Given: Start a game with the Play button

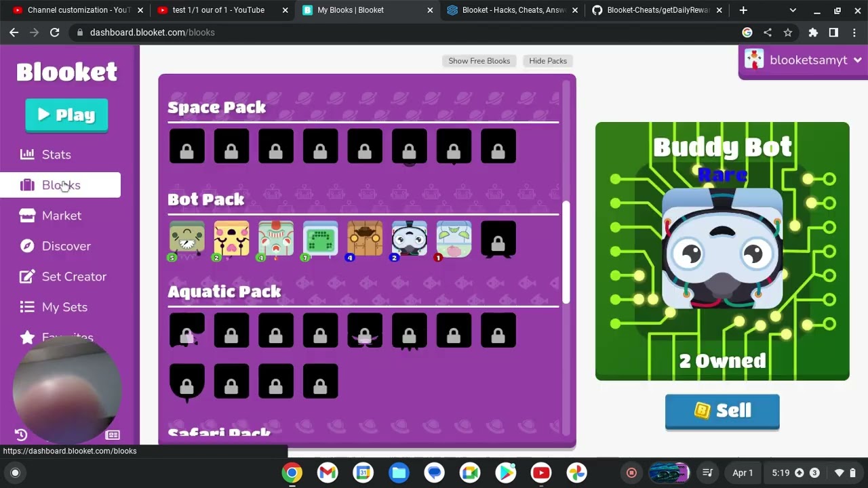Looking at the screenshot, I should click(66, 115).
